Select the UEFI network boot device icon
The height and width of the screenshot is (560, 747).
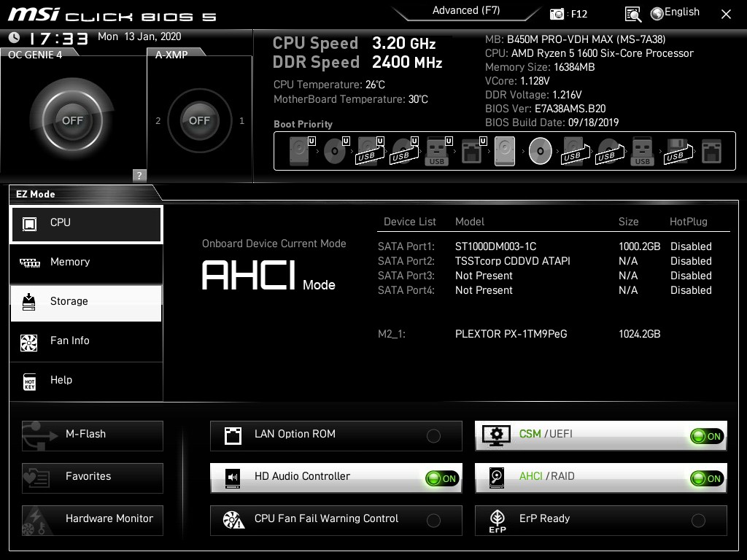pos(473,151)
